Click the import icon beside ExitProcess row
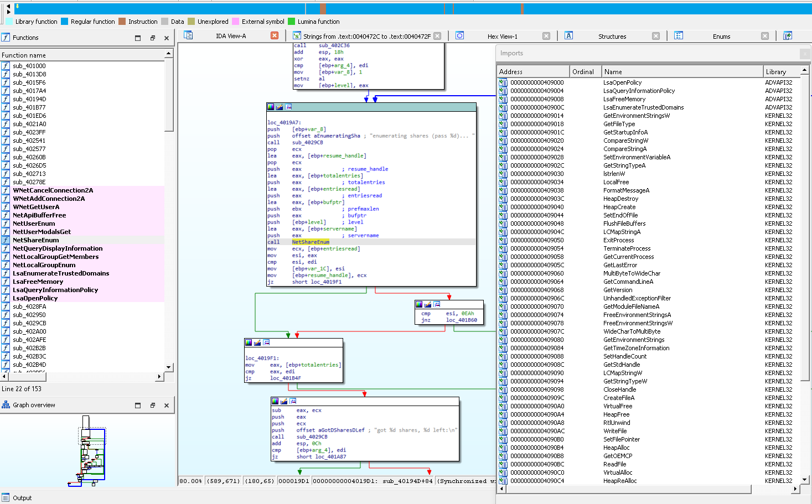This screenshot has height=504, width=812. coord(503,240)
